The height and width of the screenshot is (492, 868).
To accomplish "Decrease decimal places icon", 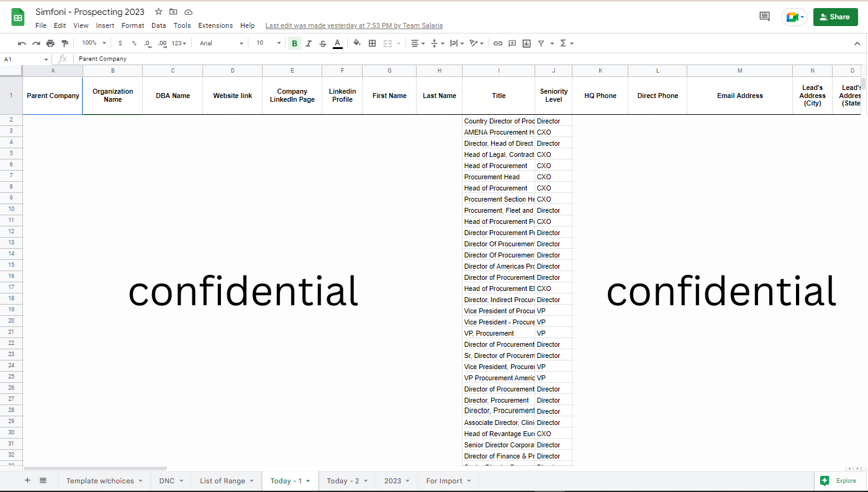I will (x=147, y=43).
